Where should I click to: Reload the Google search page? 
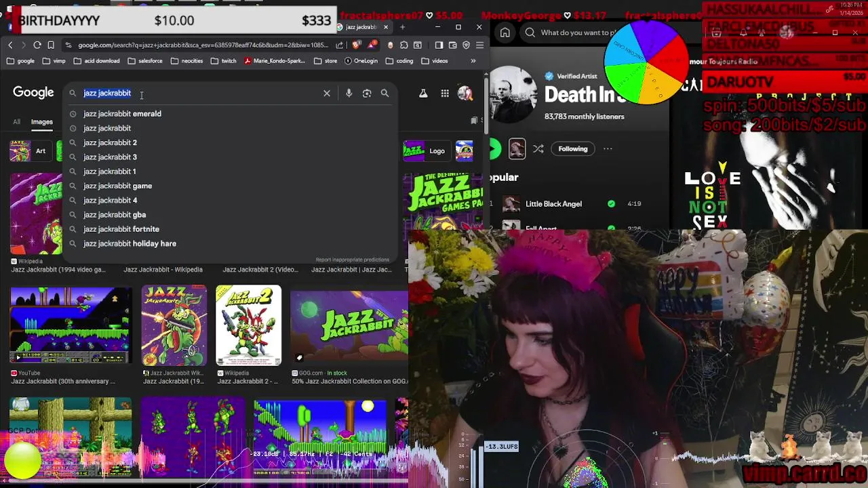[37, 45]
